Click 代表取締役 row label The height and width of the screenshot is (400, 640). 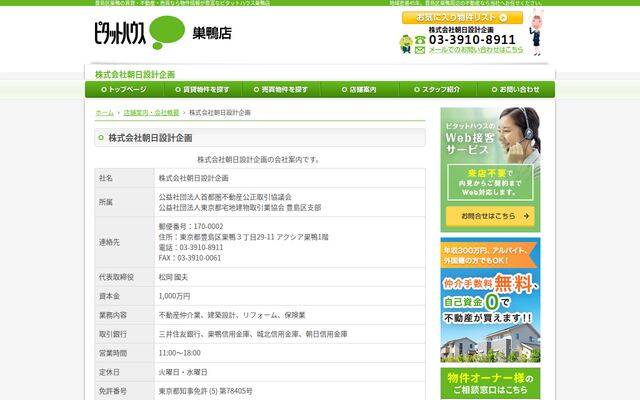[116, 277]
